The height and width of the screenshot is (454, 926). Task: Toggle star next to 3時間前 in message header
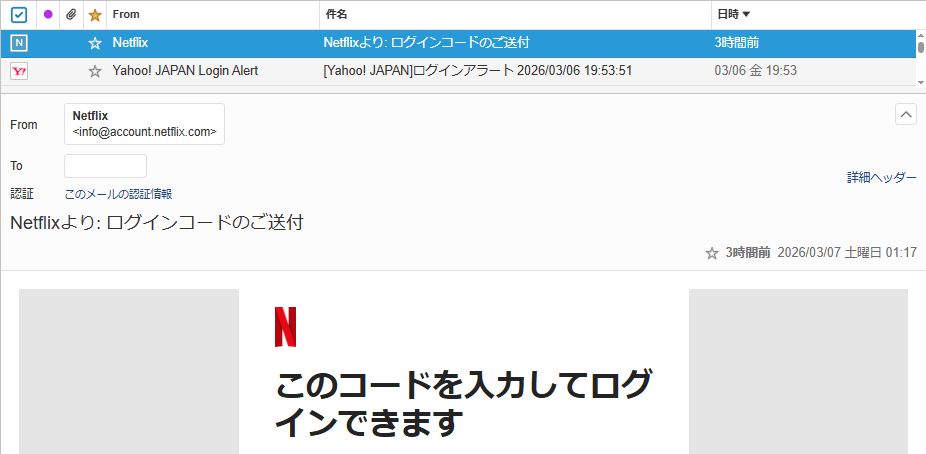click(x=712, y=253)
